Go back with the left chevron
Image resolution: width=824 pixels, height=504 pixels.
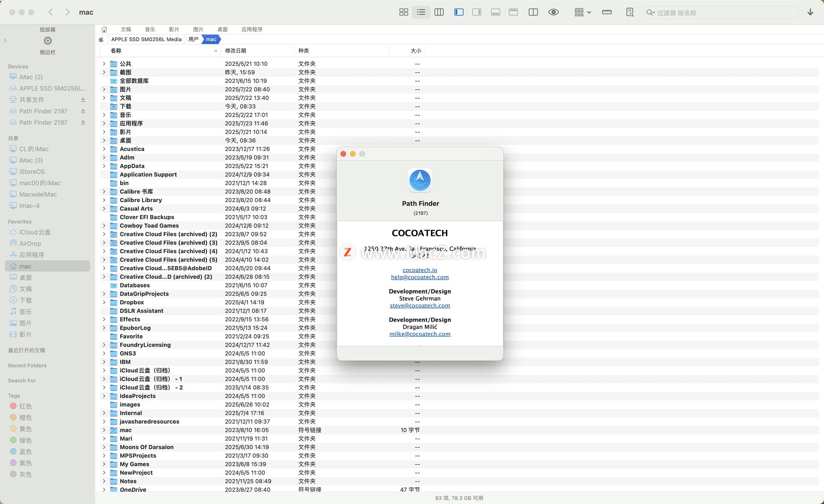point(51,12)
